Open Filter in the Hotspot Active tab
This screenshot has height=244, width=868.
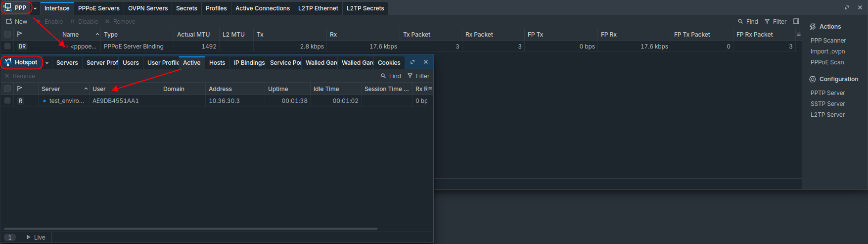(418, 76)
